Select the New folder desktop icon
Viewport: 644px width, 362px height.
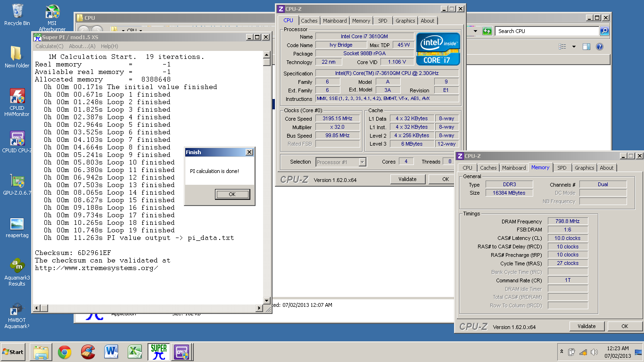[x=17, y=57]
